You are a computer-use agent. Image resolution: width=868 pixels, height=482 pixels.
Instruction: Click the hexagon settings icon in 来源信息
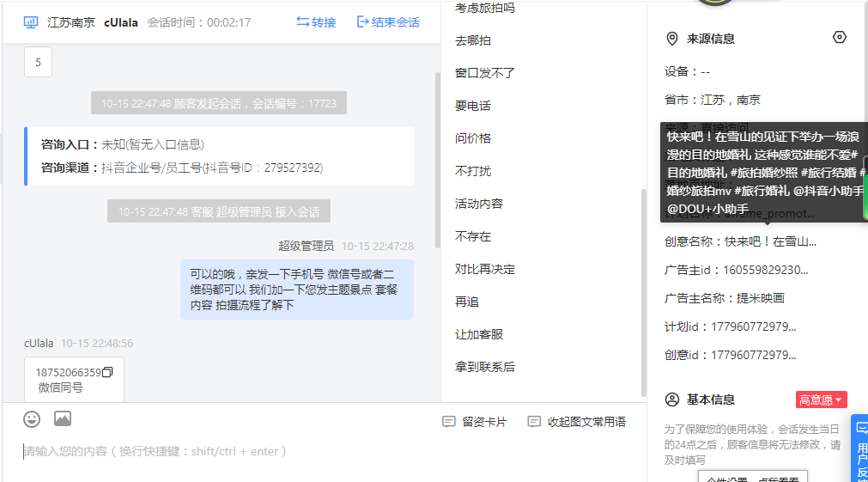[839, 37]
